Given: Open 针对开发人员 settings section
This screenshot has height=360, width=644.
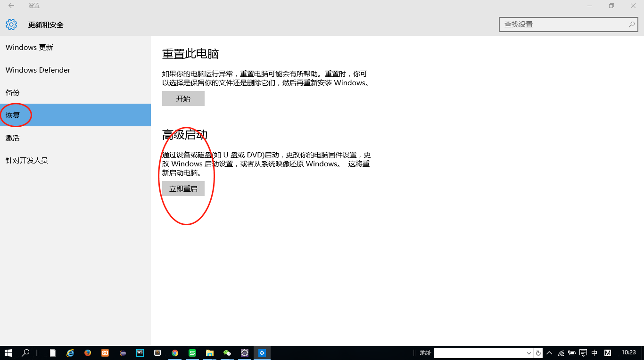Looking at the screenshot, I should click(75, 160).
